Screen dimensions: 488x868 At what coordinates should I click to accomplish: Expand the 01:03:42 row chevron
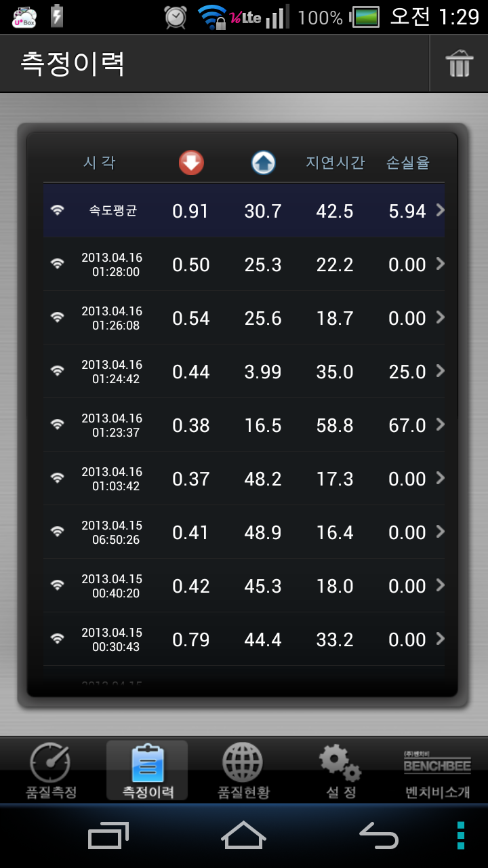click(440, 478)
